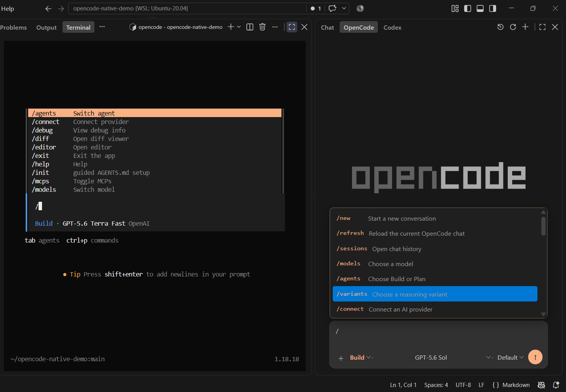Open command center dropdown chevron in title bar
566x392 pixels.
(x=344, y=8)
